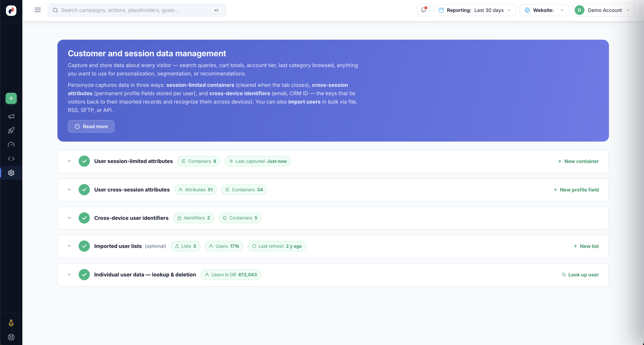
Task: Expand Imported user lists chevron
Action: coord(69,246)
